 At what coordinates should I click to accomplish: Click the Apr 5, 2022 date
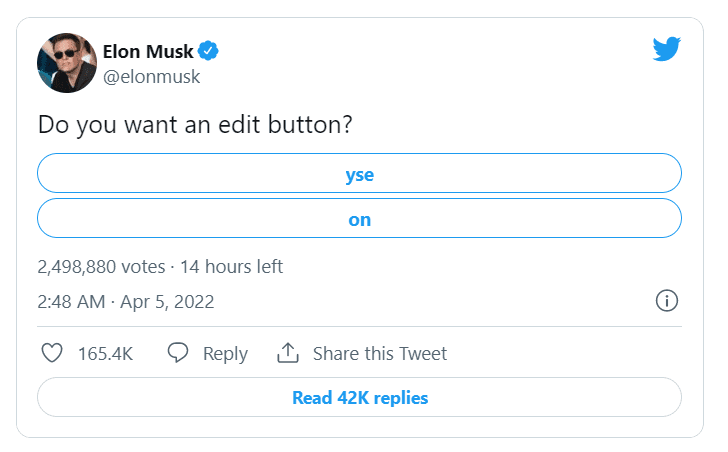tap(168, 301)
